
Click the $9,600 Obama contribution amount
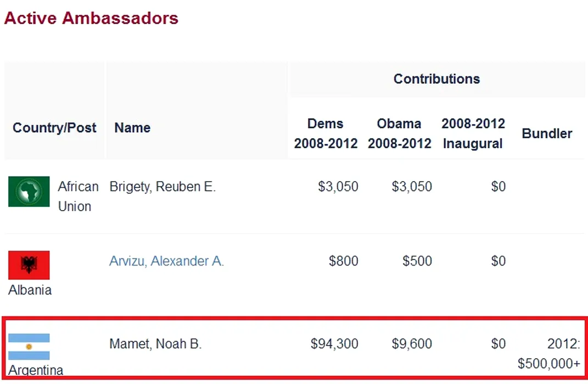tap(412, 344)
